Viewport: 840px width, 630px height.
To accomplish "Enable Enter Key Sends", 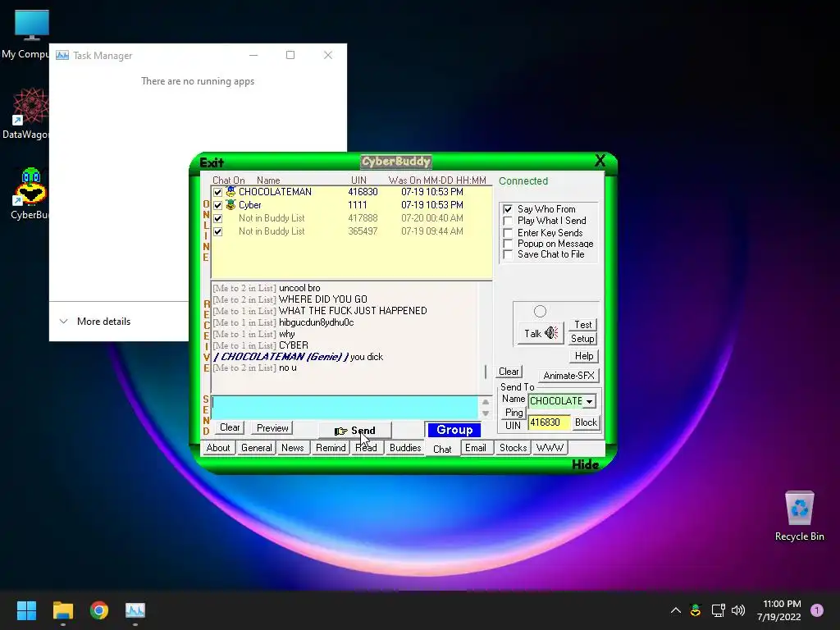I will tap(508, 232).
